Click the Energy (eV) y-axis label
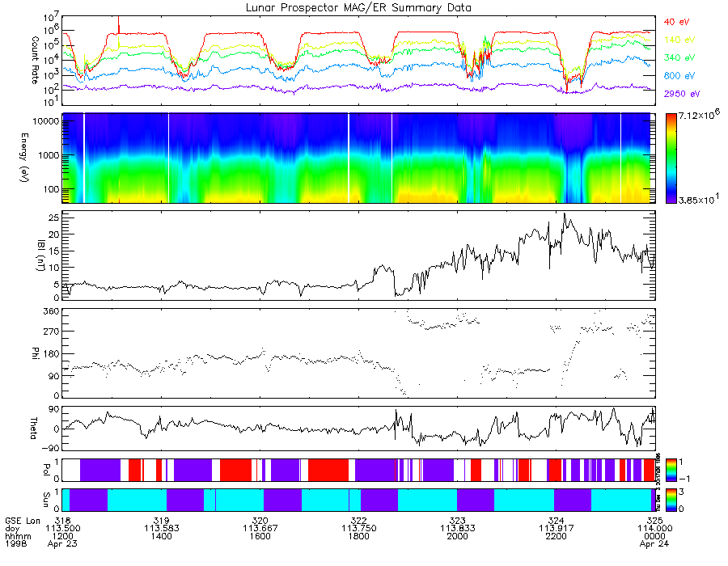728x566 pixels. pos(35,158)
